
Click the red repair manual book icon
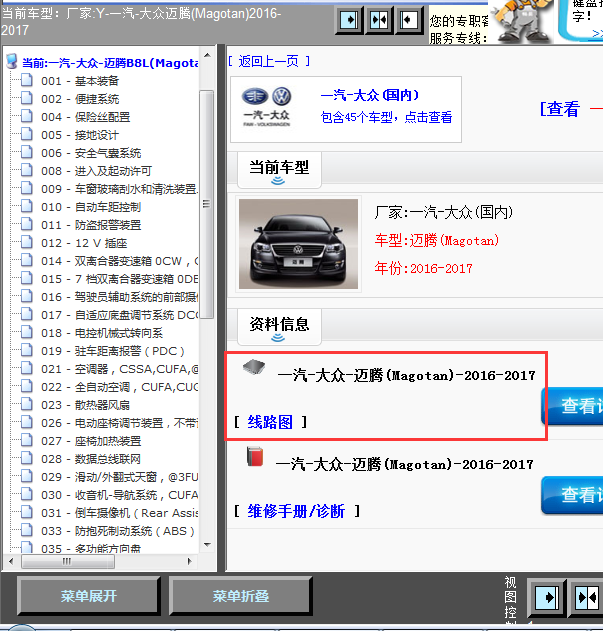(255, 456)
